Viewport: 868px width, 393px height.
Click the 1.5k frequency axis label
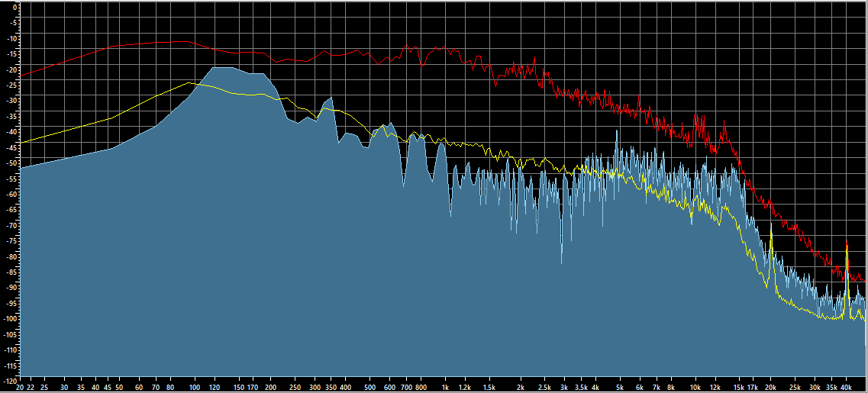[x=489, y=388]
